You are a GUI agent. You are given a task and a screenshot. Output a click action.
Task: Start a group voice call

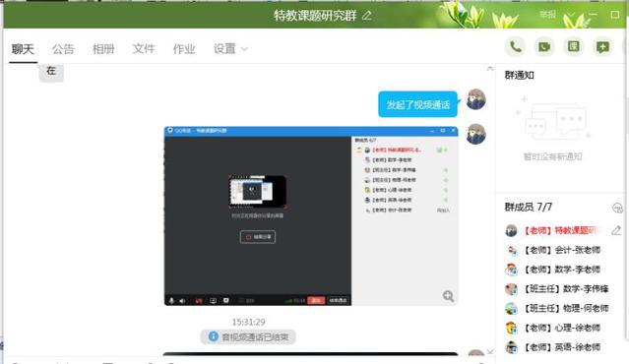[516, 47]
